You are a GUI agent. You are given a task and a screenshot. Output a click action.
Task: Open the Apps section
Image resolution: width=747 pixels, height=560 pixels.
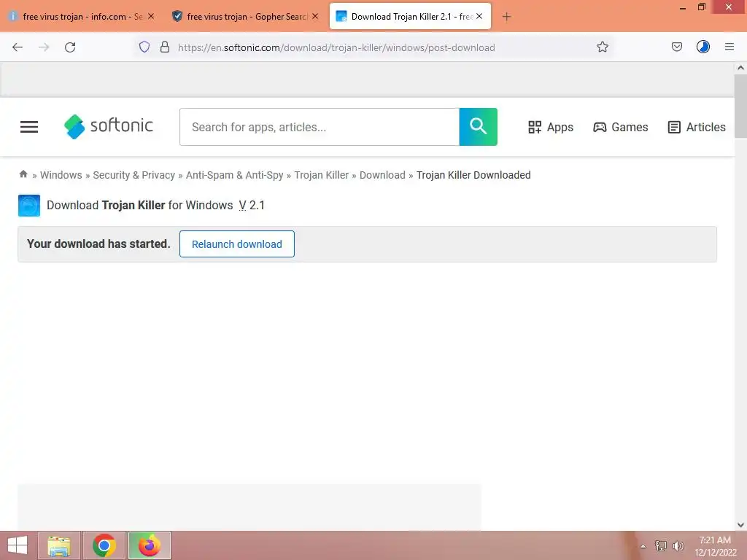pyautogui.click(x=551, y=127)
